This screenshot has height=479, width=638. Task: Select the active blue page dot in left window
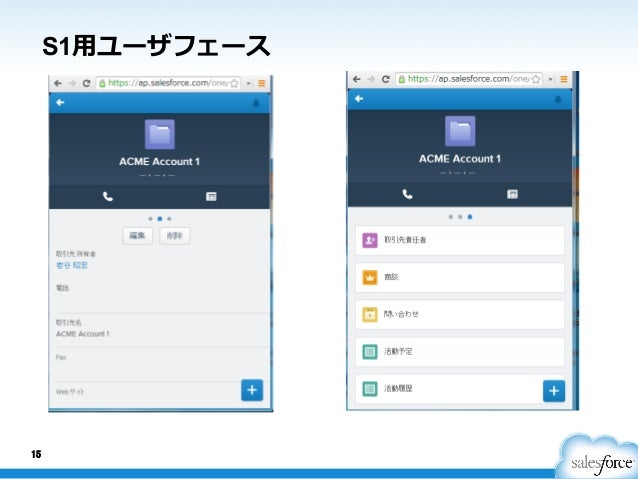(160, 219)
